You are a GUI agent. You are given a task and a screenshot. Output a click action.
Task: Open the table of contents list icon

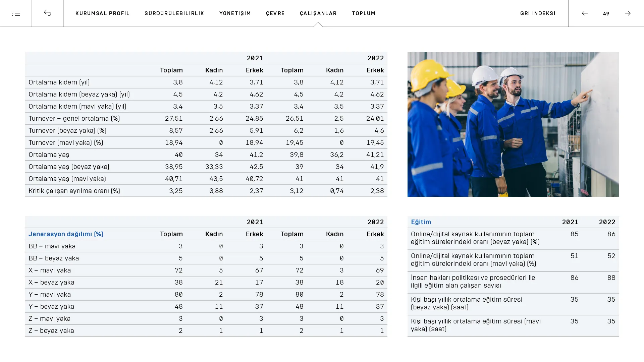click(x=16, y=13)
